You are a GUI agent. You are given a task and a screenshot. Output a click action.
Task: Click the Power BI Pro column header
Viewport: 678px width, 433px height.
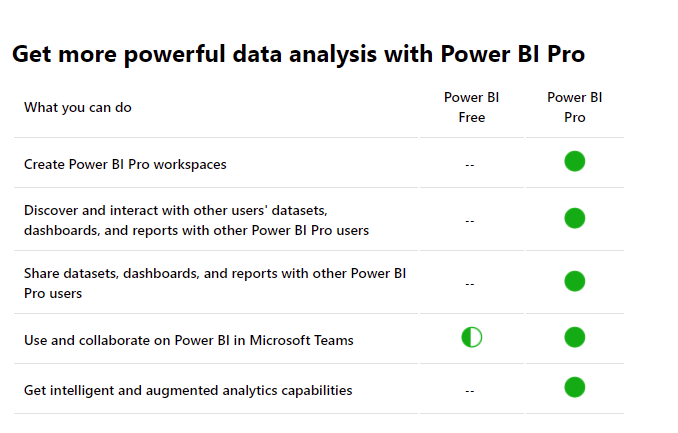(574, 107)
